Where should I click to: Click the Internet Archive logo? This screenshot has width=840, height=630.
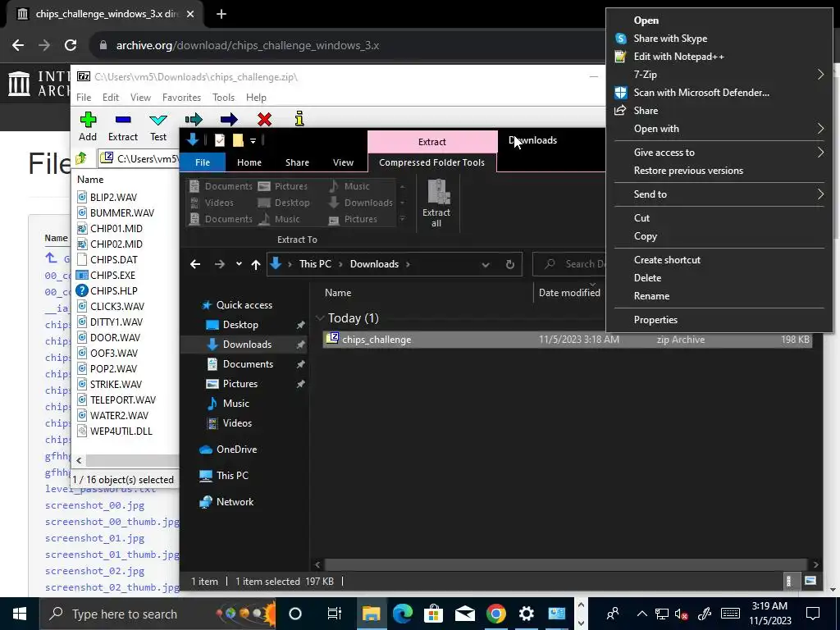tap(20, 84)
